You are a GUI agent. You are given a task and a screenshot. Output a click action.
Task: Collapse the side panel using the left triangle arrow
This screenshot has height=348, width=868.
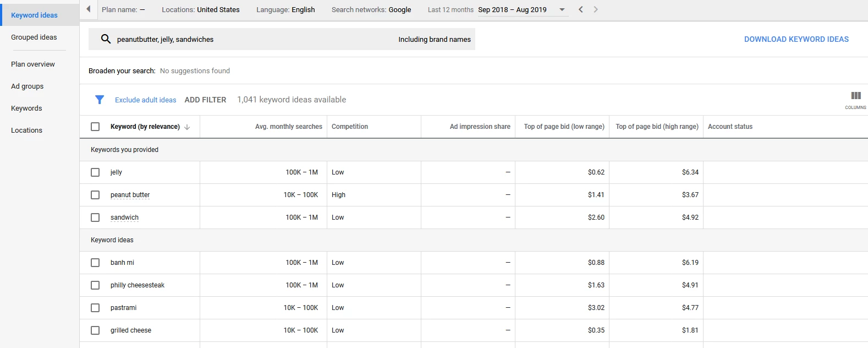click(x=89, y=9)
